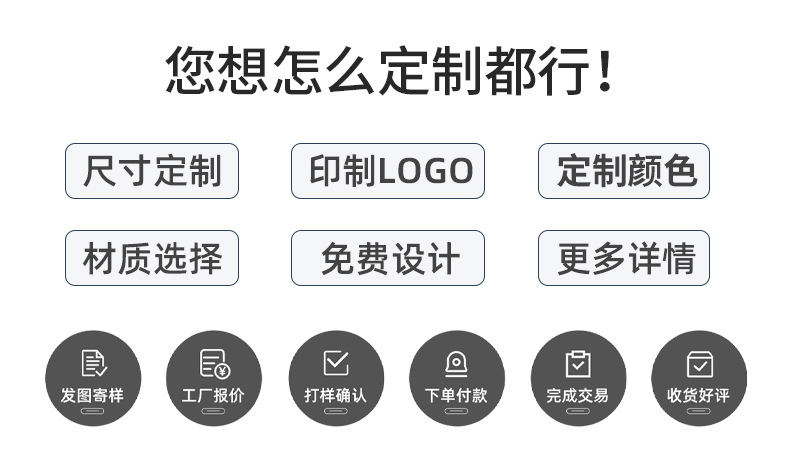
Task: Click the 完成交易 clipboard icon
Action: (578, 363)
